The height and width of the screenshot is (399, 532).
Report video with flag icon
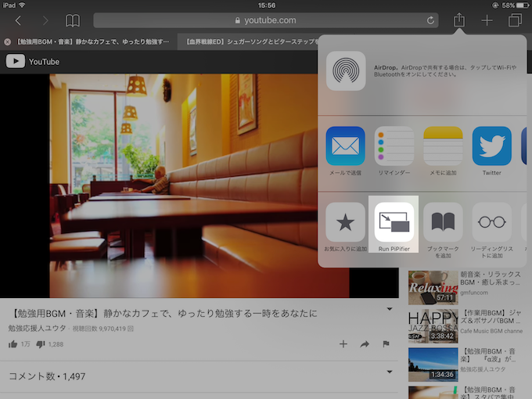386,344
